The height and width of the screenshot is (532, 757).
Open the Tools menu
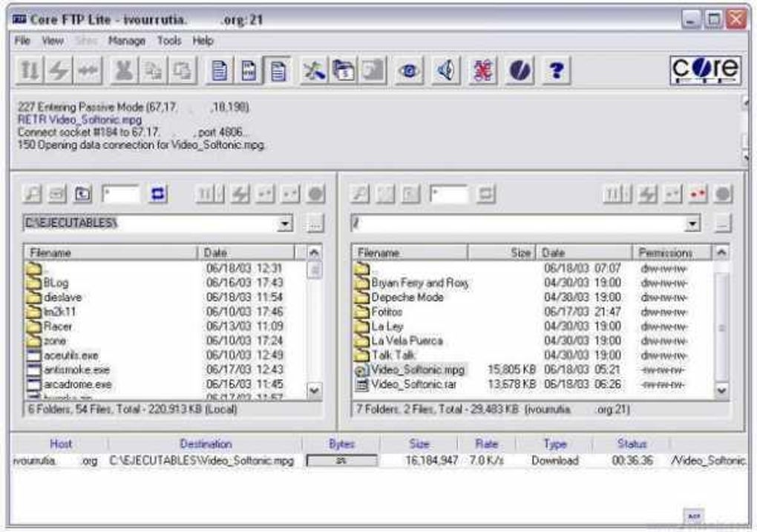click(169, 41)
